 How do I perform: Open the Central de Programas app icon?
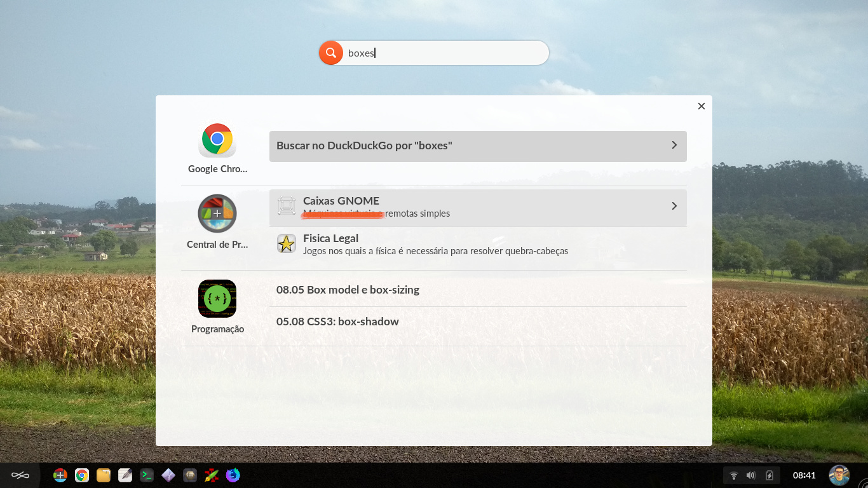[x=217, y=213]
